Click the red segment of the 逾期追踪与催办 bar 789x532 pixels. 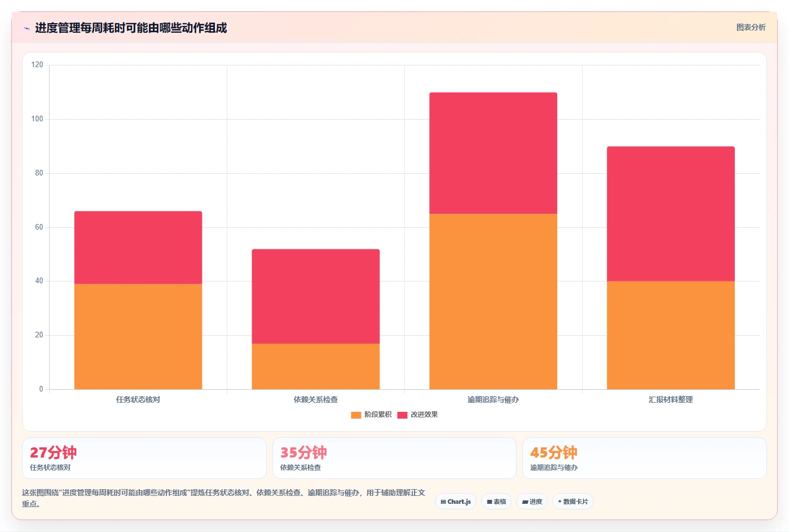click(493, 153)
